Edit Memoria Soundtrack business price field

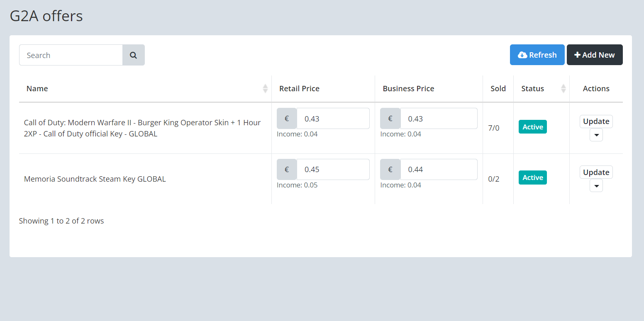click(x=438, y=169)
